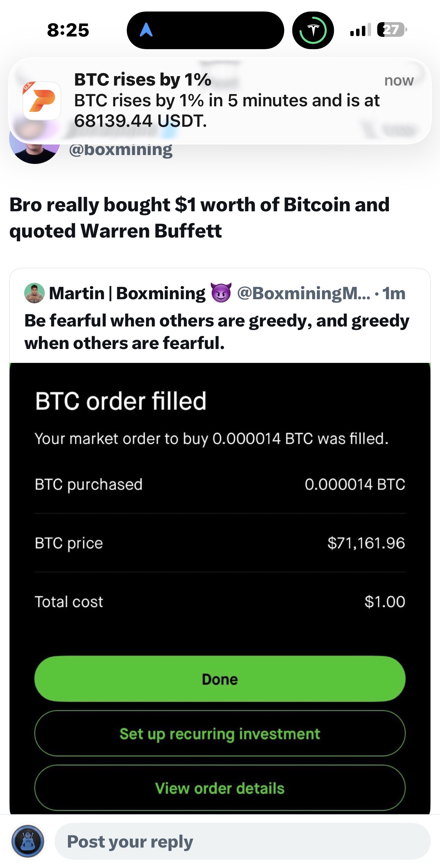Open the @boxmining handle
The height and width of the screenshot is (868, 440).
[121, 150]
